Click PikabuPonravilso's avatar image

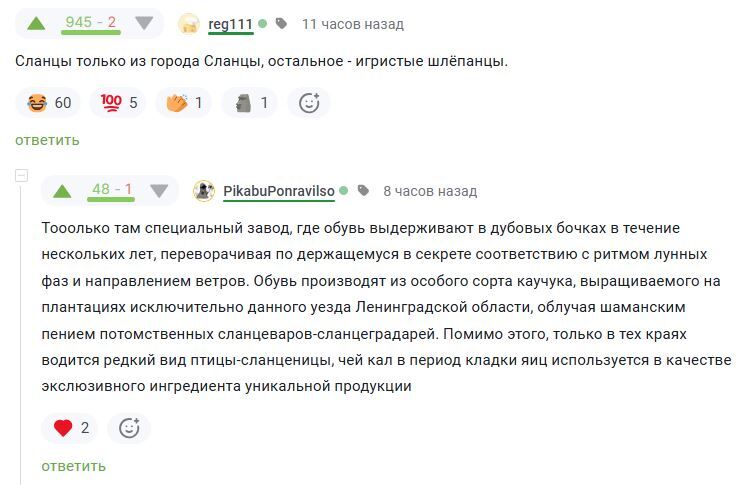[x=204, y=191]
